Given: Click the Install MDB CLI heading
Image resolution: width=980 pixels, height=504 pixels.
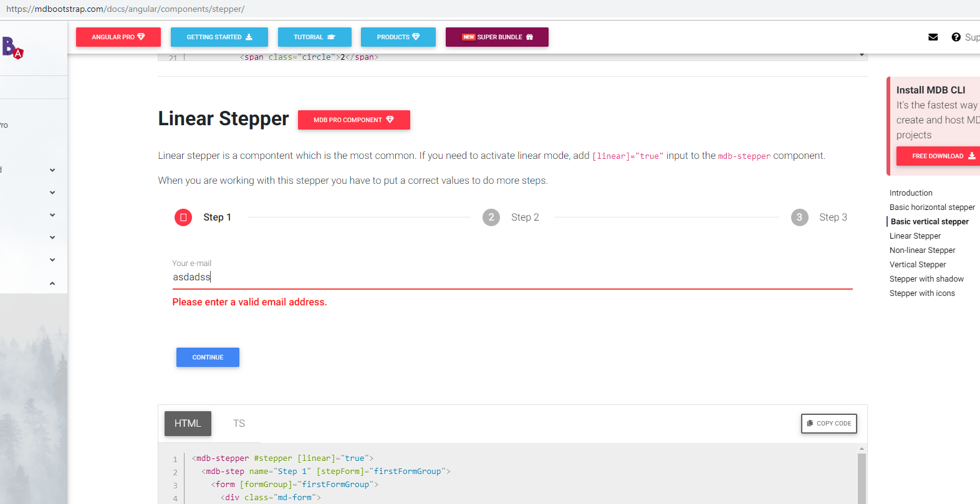Looking at the screenshot, I should click(x=931, y=90).
